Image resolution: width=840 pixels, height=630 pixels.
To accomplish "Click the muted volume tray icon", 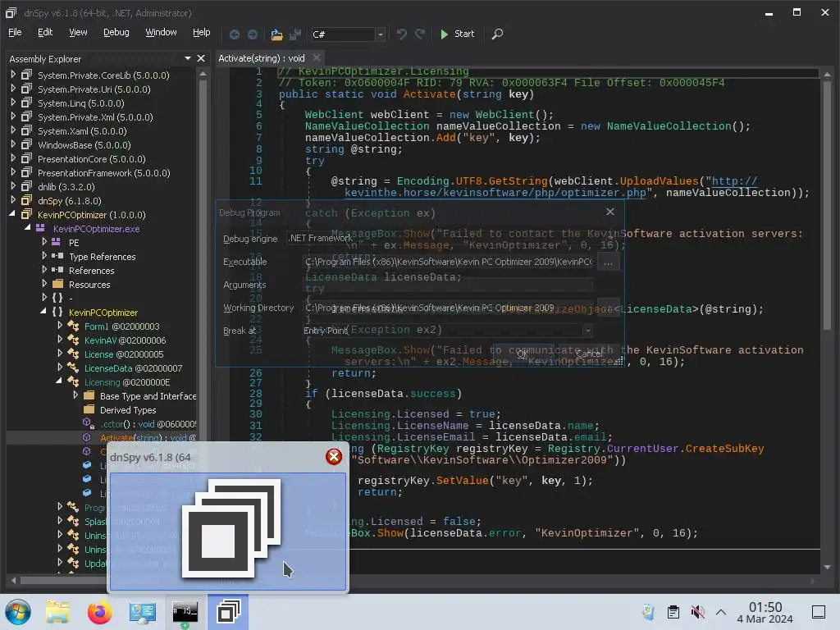I will tap(697, 612).
